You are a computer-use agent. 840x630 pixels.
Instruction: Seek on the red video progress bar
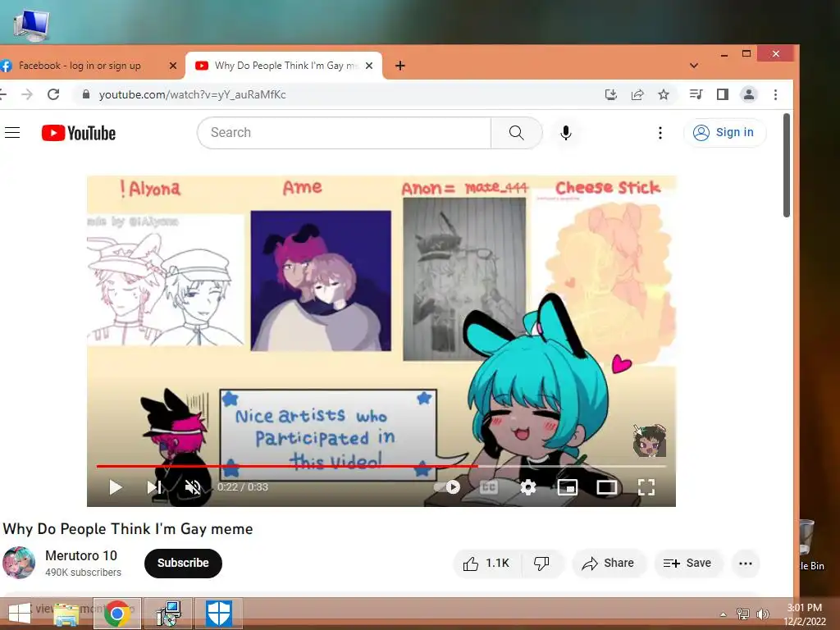point(287,466)
